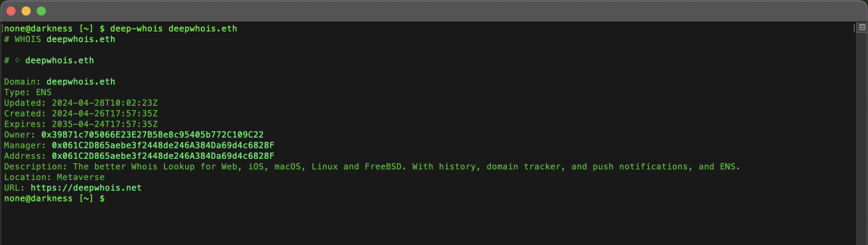This screenshot has height=245, width=868.
Task: Click the WHOIS header comment line
Action: click(60, 39)
